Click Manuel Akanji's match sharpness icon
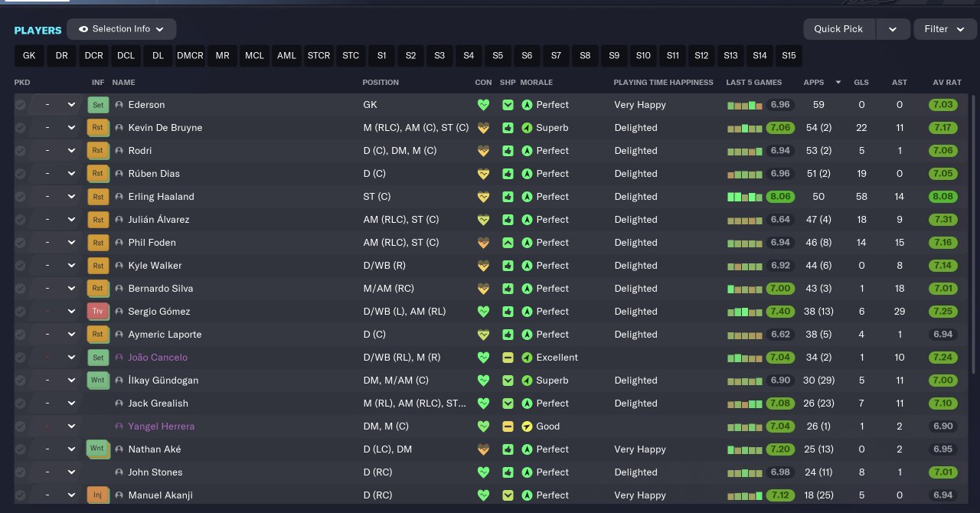The width and height of the screenshot is (980, 513). pos(508,495)
